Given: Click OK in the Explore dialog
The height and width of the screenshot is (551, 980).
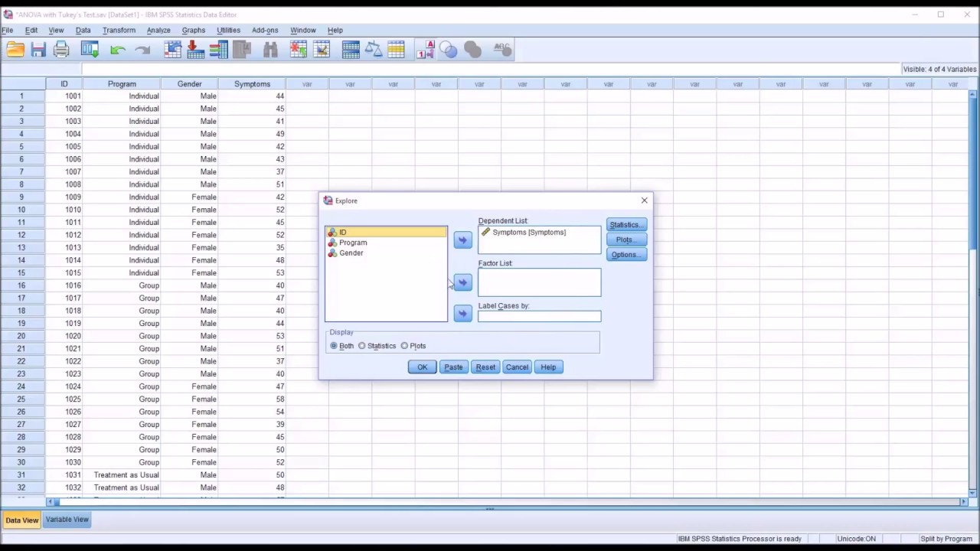Looking at the screenshot, I should pyautogui.click(x=422, y=367).
